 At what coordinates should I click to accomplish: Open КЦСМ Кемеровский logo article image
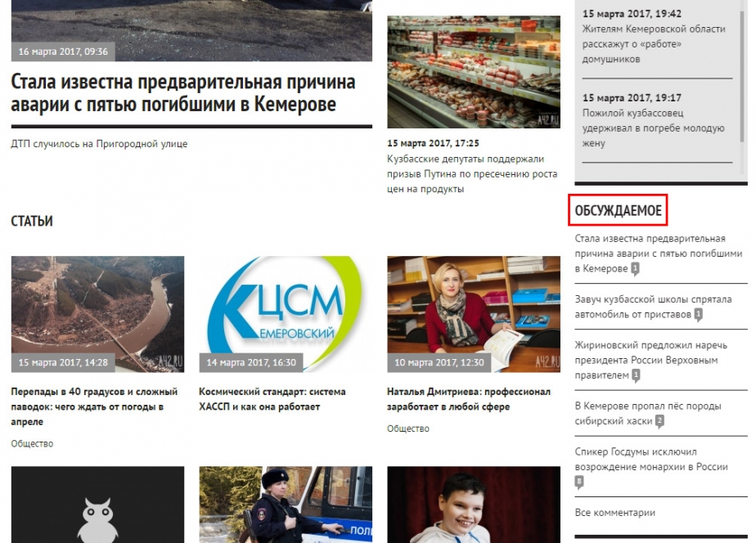click(286, 314)
